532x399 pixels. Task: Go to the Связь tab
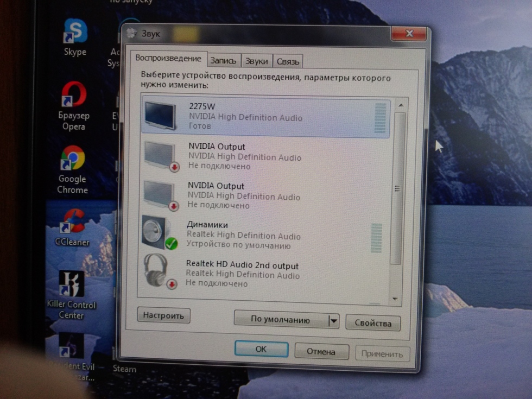[x=288, y=62]
